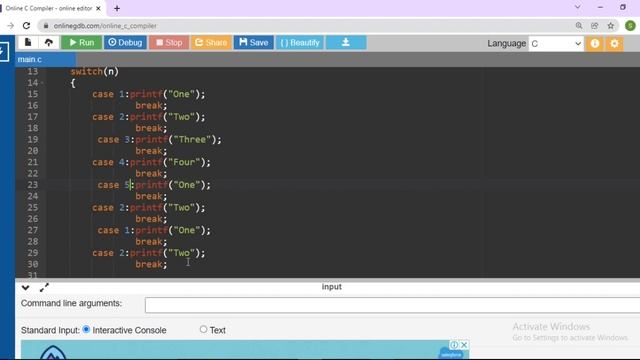Open the orange info icon
This screenshot has width=640, height=360.
[x=595, y=44]
